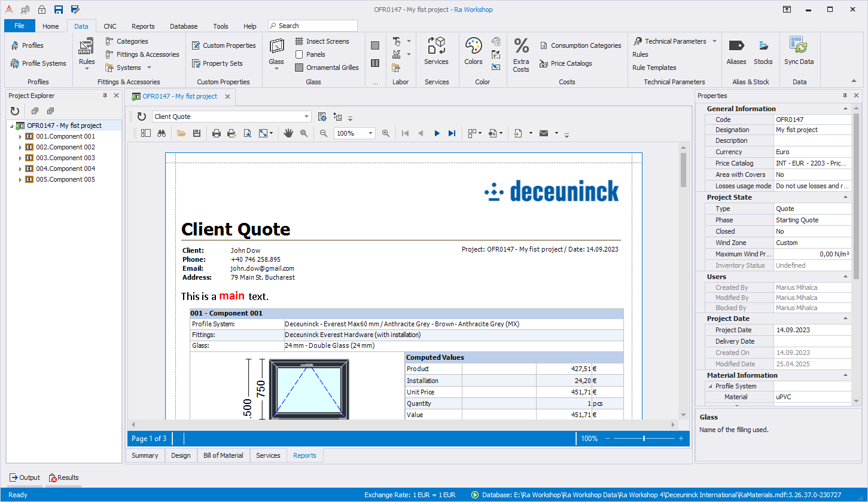The image size is (868, 502).
Task: Click the zoom slider in the status bar
Action: pyautogui.click(x=644, y=439)
